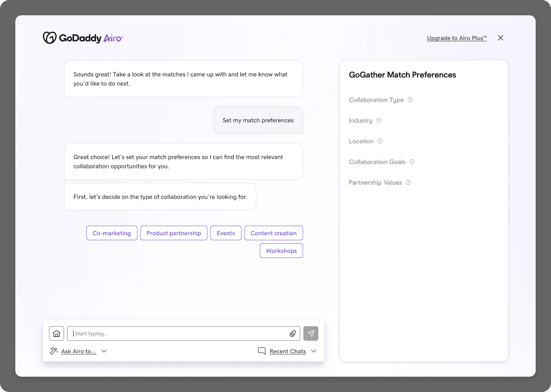Click the First, let's decide message
The width and height of the screenshot is (551, 392).
pyautogui.click(x=160, y=197)
